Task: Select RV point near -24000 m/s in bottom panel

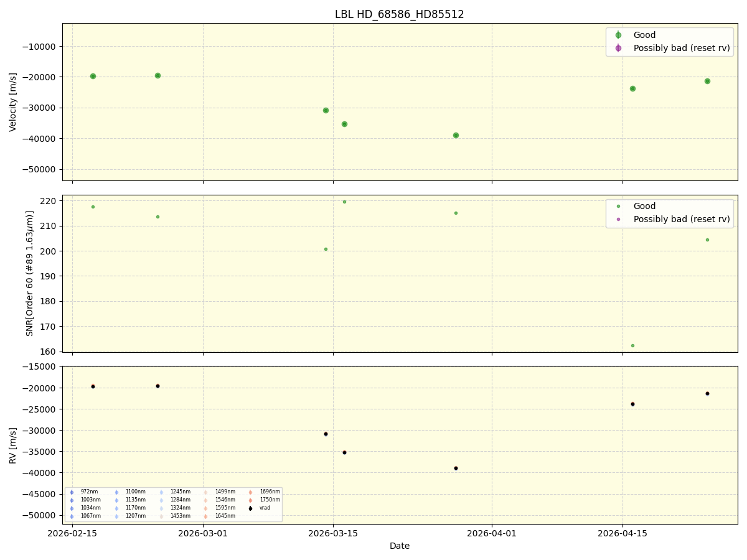Action: click(x=632, y=404)
